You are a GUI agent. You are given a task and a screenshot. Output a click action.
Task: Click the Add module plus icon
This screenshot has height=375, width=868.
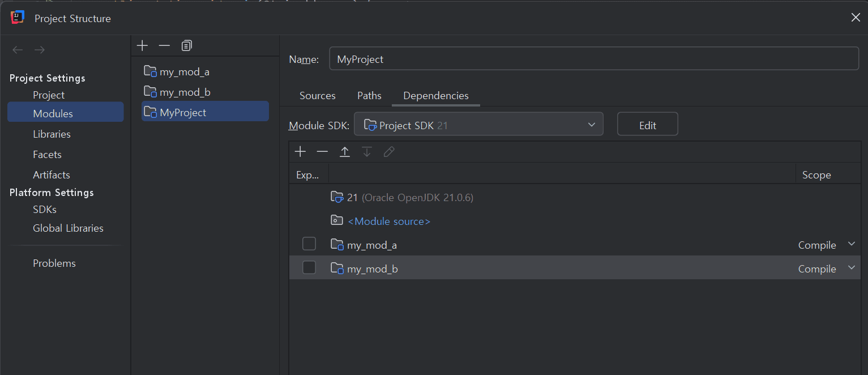[x=142, y=45]
